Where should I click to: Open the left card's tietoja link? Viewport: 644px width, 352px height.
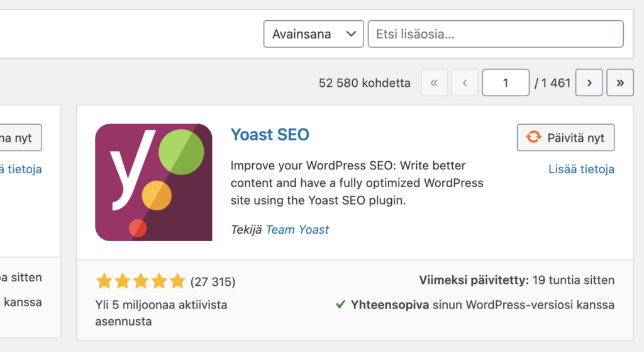(x=21, y=169)
